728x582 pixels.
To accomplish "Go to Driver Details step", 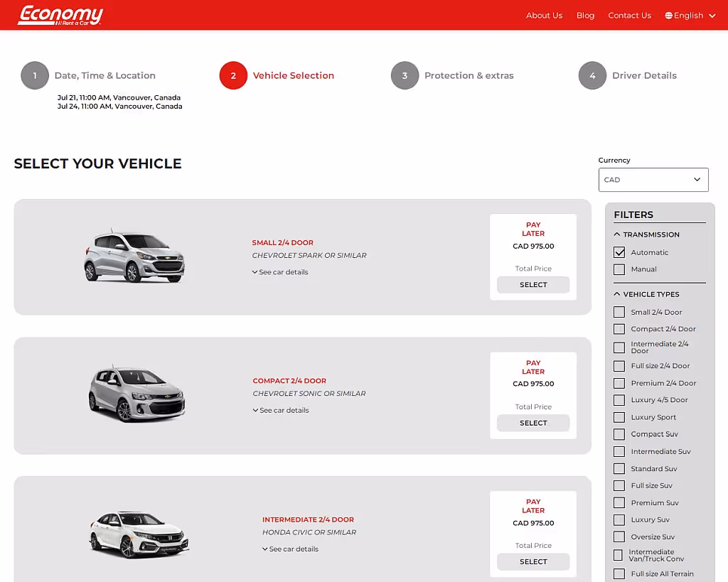I will point(644,75).
